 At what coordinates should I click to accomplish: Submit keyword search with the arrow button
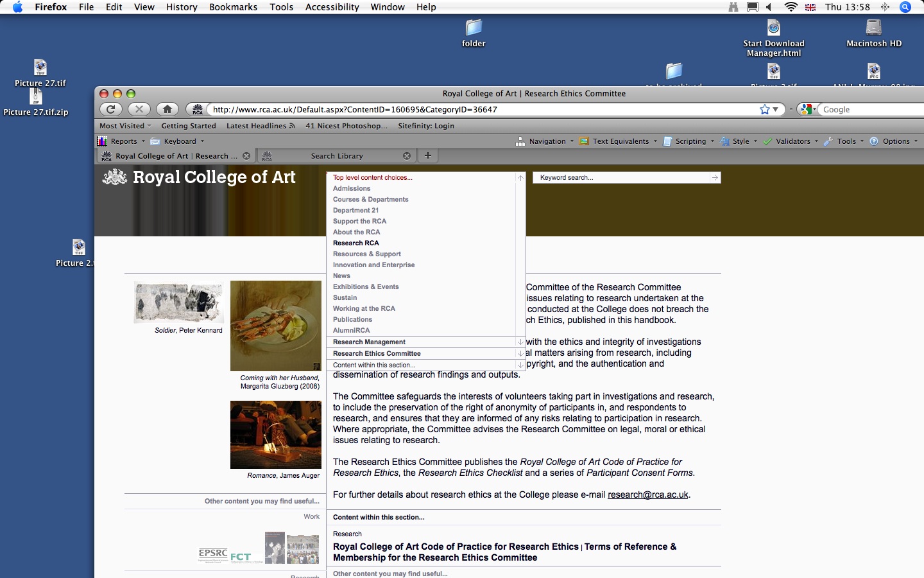tap(715, 177)
